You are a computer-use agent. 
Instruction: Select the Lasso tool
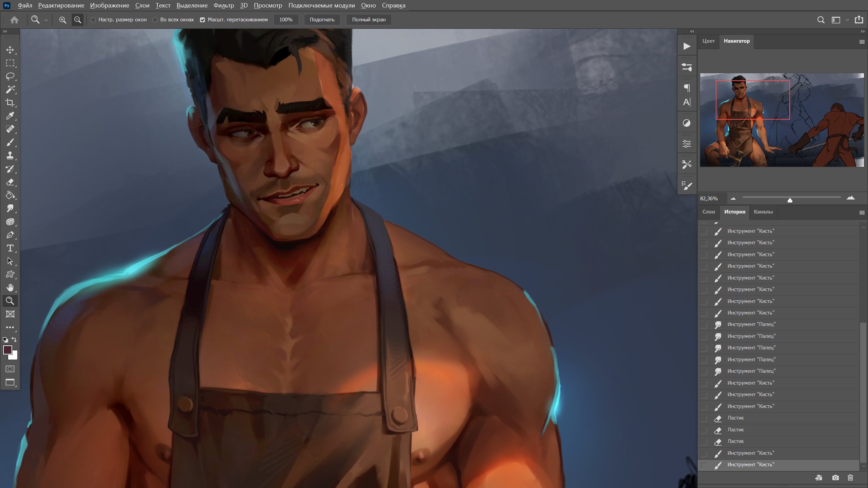tap(10, 76)
